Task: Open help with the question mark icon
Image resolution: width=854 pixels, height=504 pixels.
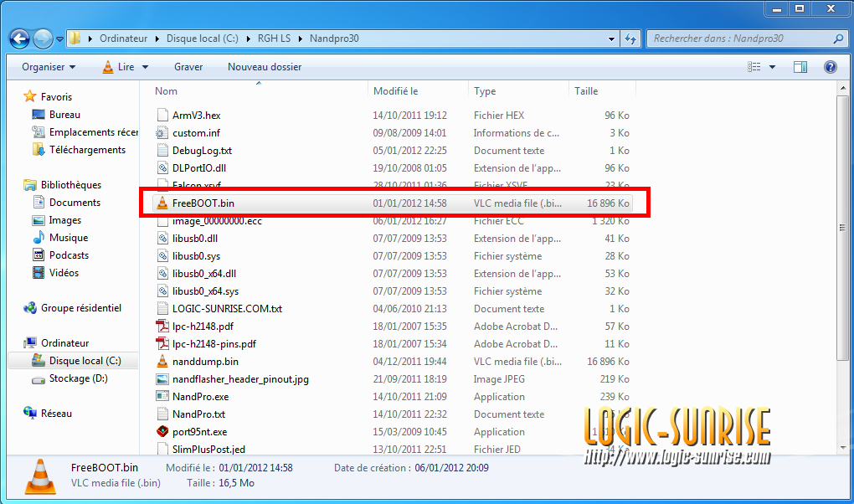Action: pyautogui.click(x=830, y=67)
